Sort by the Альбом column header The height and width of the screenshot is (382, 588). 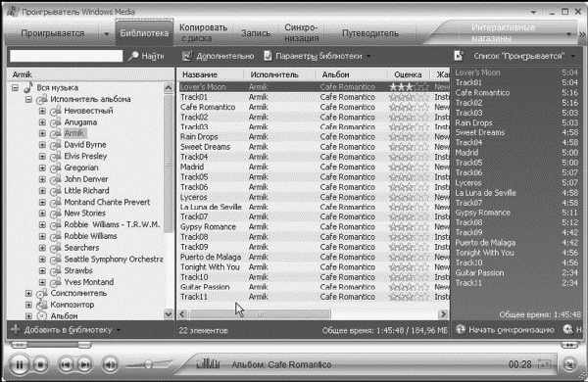351,74
